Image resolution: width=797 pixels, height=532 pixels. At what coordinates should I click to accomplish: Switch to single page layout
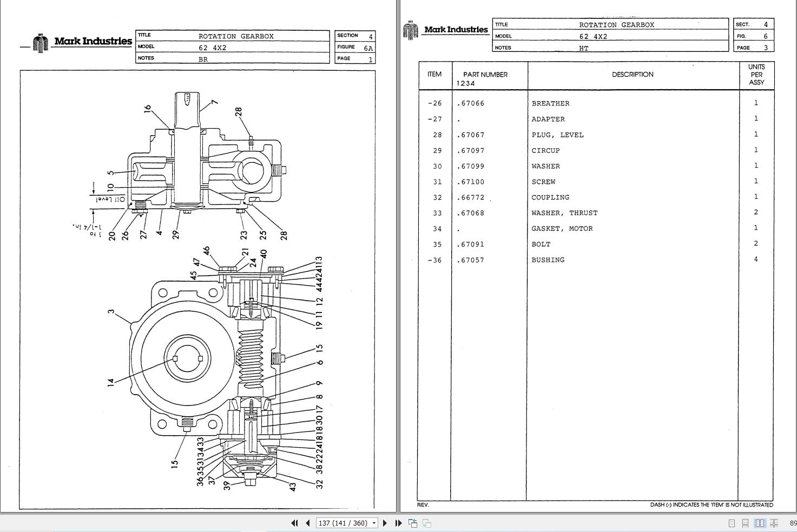point(732,523)
